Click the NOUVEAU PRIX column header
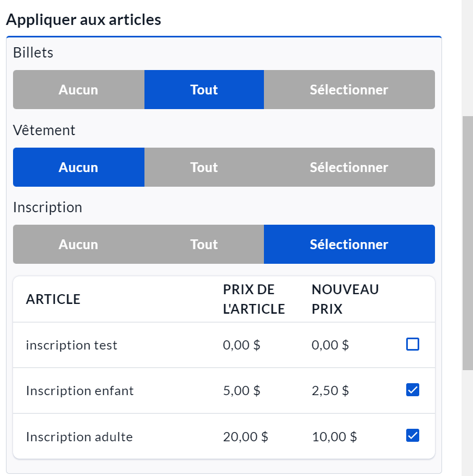The image size is (473, 476). (x=345, y=299)
